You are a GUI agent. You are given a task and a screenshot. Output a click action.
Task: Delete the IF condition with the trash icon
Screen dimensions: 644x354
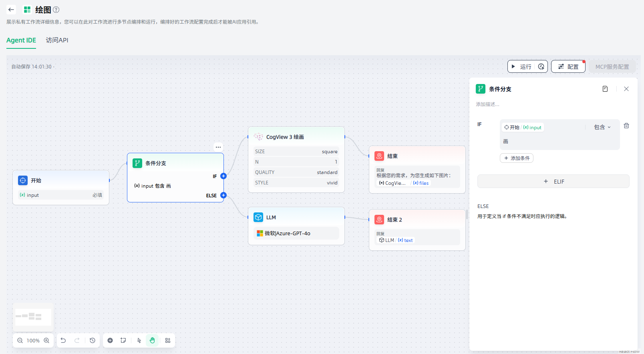coord(626,126)
